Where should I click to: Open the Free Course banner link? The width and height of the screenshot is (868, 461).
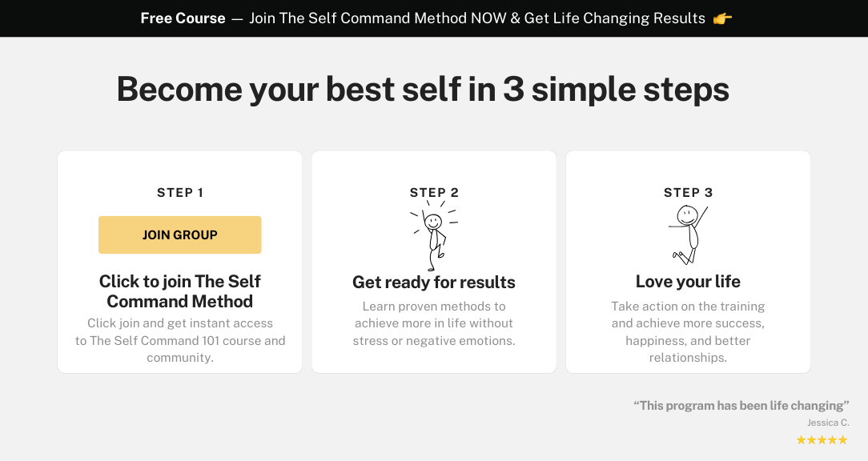[434, 18]
